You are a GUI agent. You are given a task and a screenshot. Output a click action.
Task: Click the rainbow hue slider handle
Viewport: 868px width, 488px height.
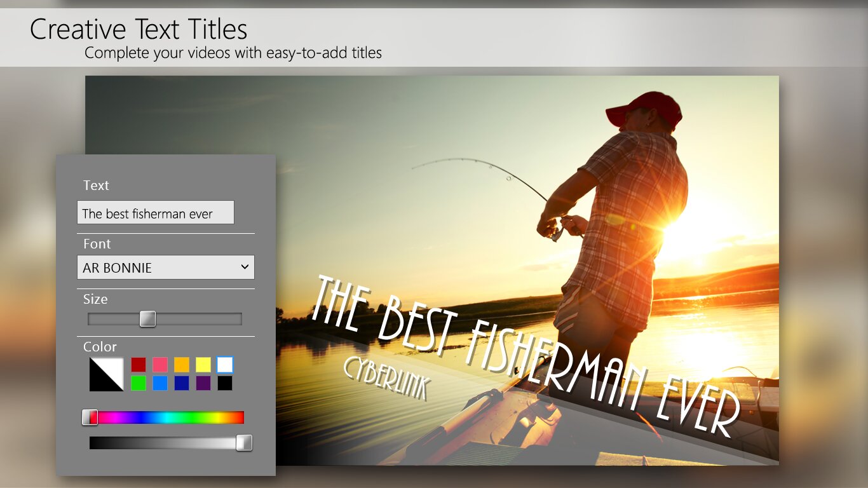pos(90,417)
